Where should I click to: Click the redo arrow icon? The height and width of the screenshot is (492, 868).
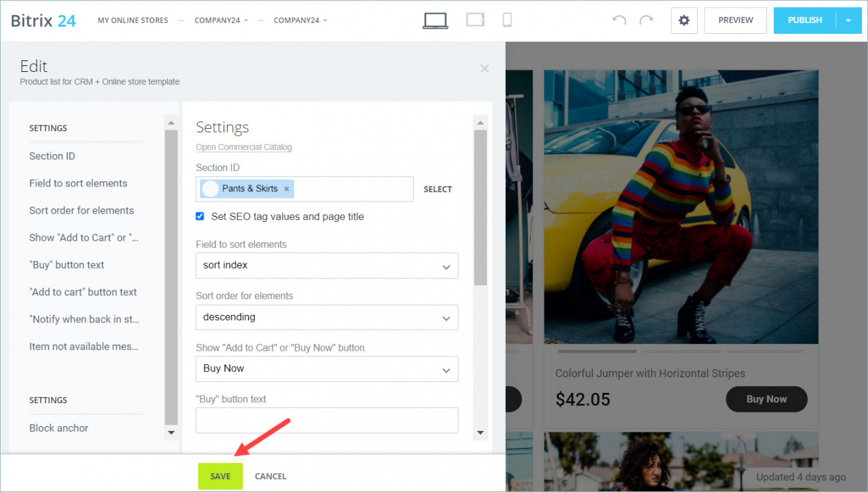pyautogui.click(x=646, y=20)
